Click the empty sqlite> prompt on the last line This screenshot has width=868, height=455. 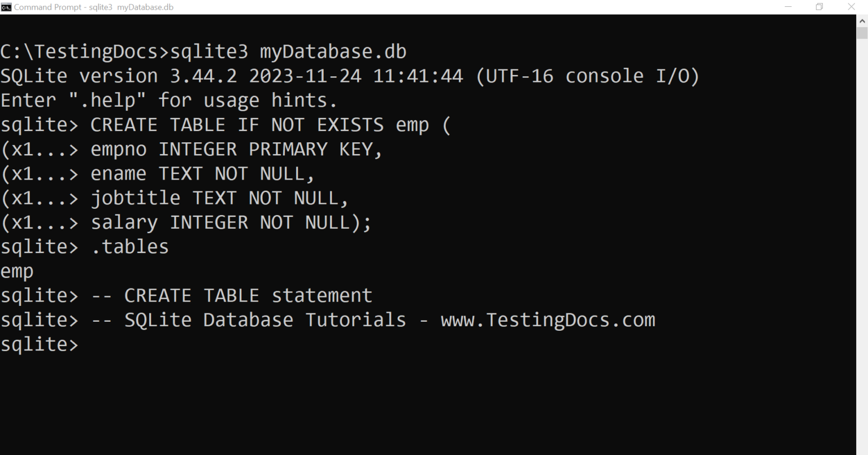click(40, 344)
